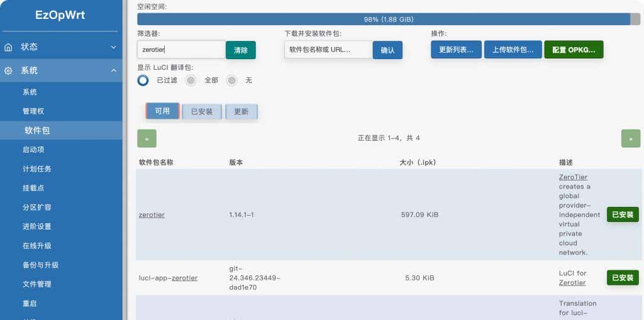
Task: Click the 597.09 KiB size cell
Action: coord(419,214)
